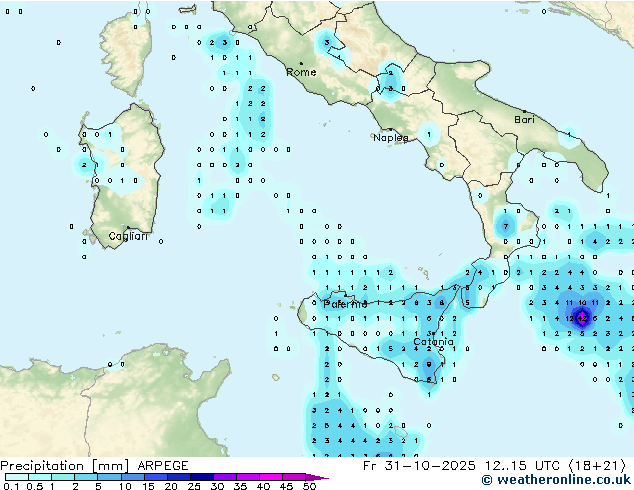634x490 pixels.
Task: Click the 42 mm peak value in the Ionian Sea
Action: (582, 319)
